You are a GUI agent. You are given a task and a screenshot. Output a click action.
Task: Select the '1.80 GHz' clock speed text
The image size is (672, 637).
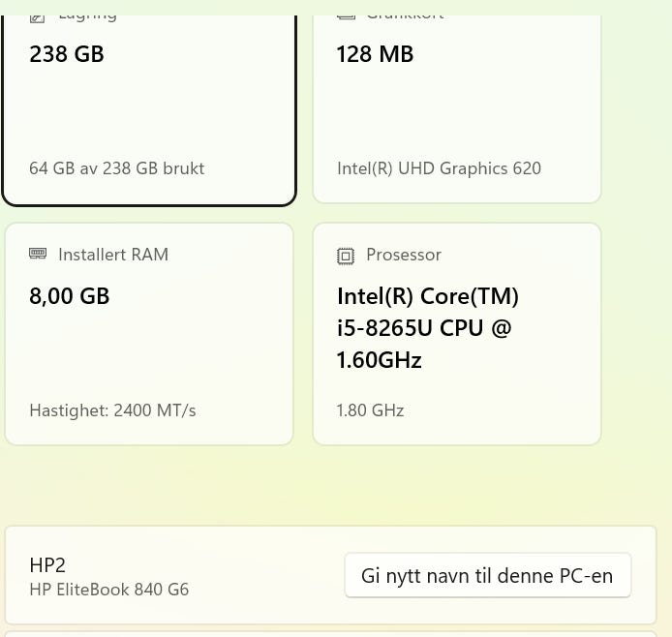coord(370,410)
